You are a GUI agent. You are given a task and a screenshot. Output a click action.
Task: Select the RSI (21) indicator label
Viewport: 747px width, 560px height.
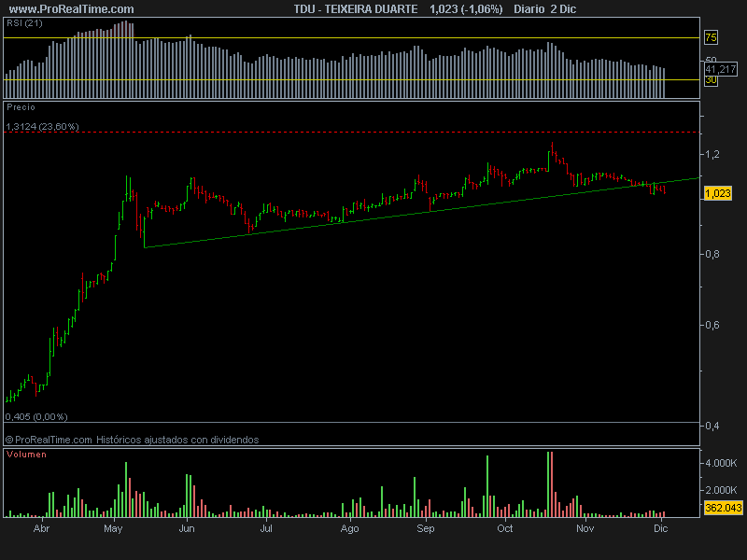(x=24, y=23)
